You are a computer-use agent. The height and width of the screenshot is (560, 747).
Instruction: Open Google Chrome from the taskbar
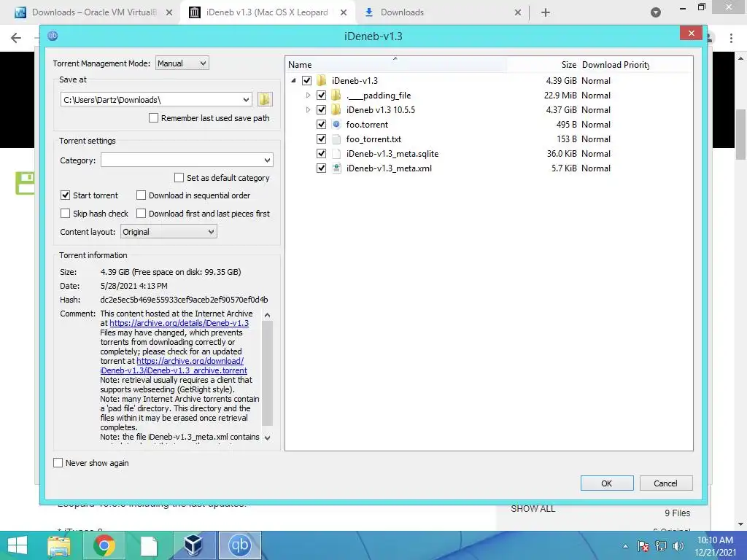coord(104,545)
